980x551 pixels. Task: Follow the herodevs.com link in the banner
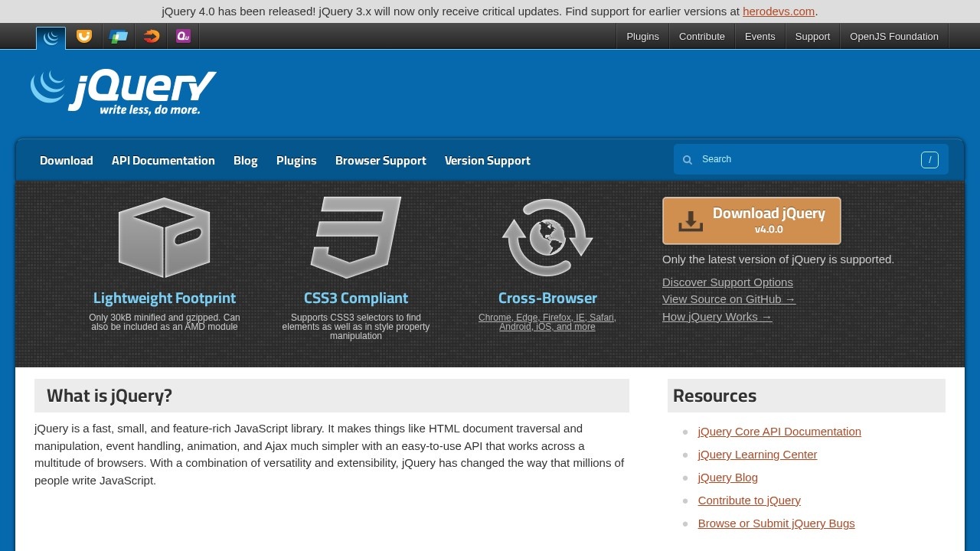779,11
